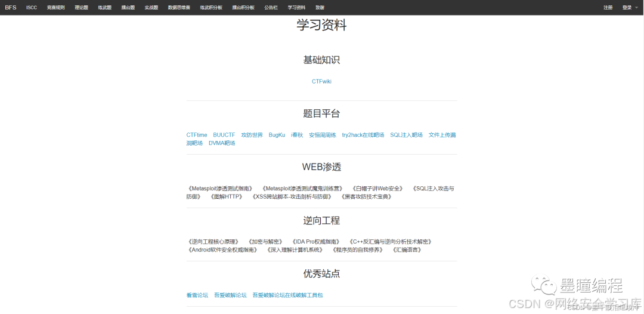Open the SQL注入靶场 link
The width and height of the screenshot is (644, 314).
pos(406,135)
